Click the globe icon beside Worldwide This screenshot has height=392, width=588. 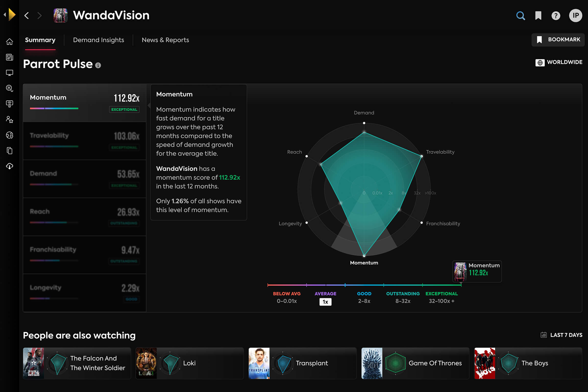pos(540,62)
